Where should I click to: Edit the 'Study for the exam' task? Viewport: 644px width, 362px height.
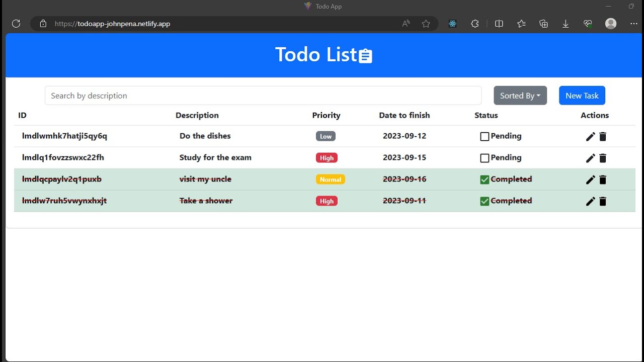coord(591,158)
